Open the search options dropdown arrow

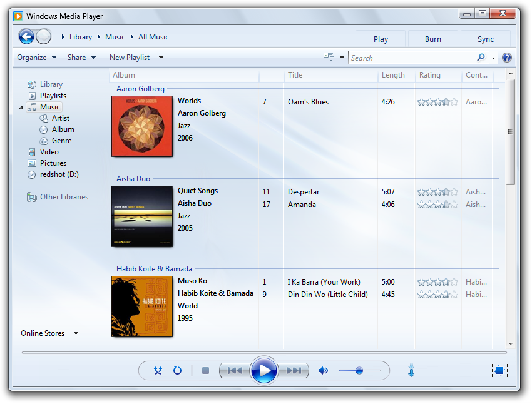pos(493,58)
